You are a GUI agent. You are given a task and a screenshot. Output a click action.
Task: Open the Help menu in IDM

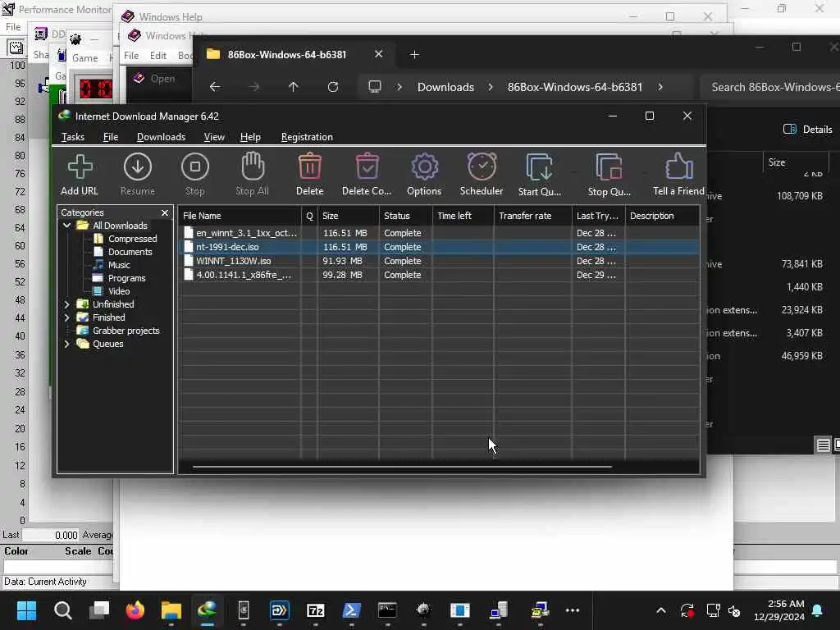click(250, 137)
